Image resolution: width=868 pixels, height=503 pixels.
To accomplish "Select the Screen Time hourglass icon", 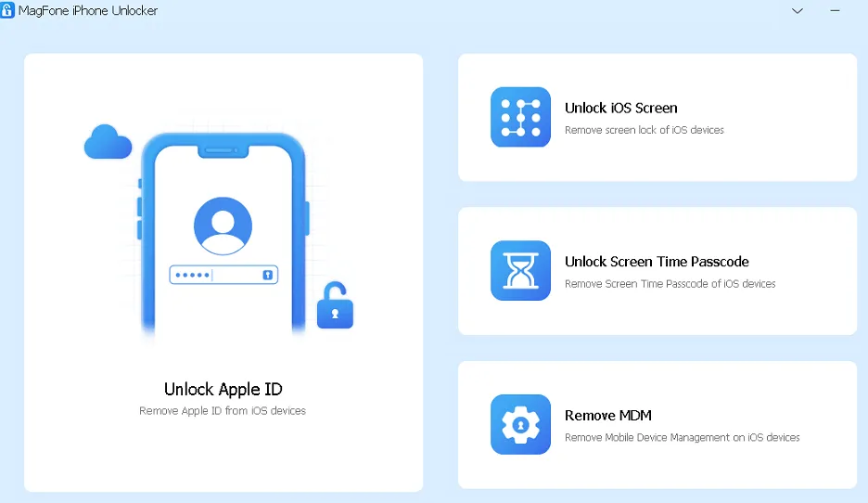I will tap(520, 271).
